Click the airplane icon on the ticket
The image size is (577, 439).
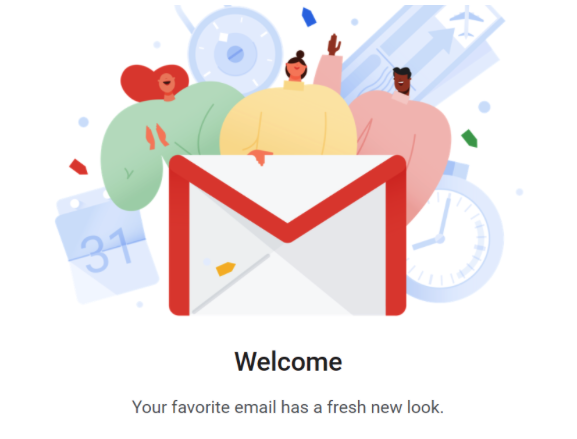pyautogui.click(x=466, y=22)
